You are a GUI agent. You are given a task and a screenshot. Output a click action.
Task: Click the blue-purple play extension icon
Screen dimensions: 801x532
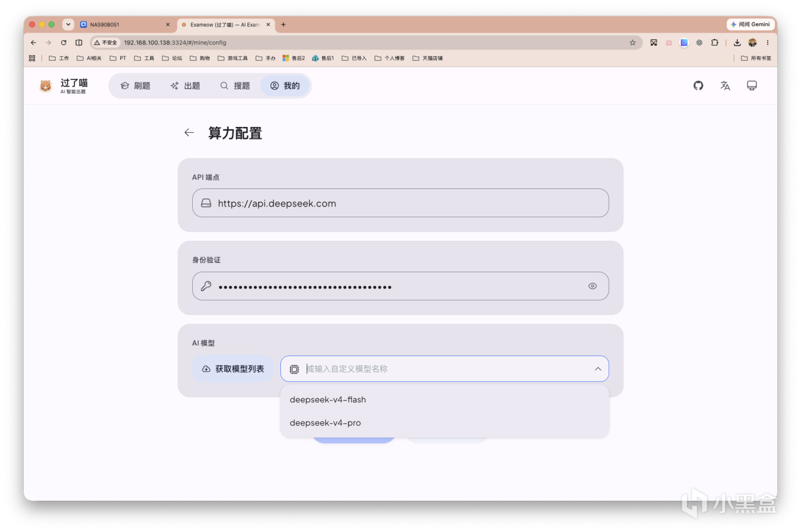[684, 43]
